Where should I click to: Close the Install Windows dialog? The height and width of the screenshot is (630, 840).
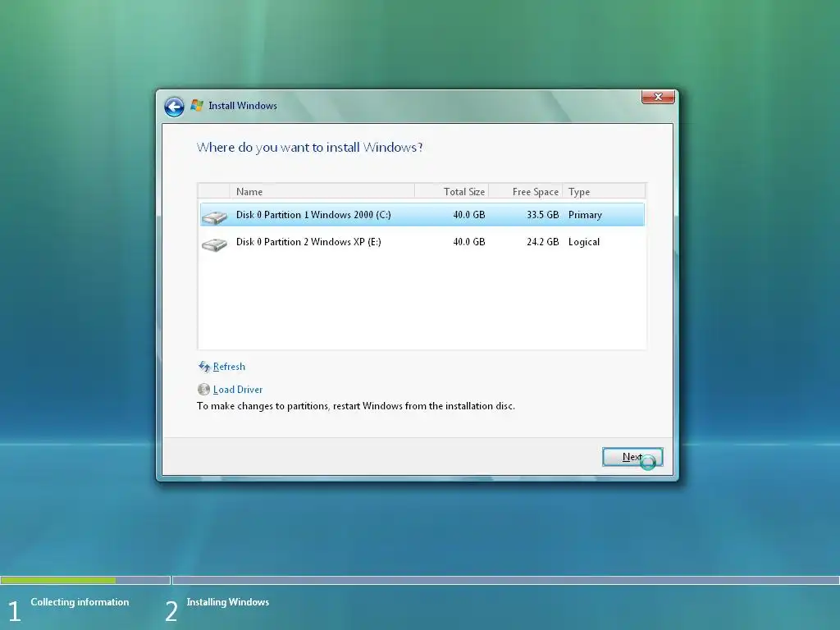pyautogui.click(x=658, y=97)
